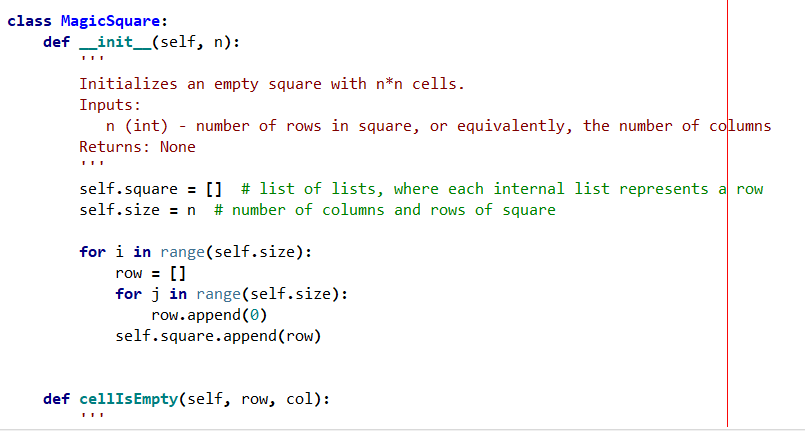Place cursor on "Initializes an empty square with n*n cells."
This screenshot has width=805, height=431.
click(272, 84)
